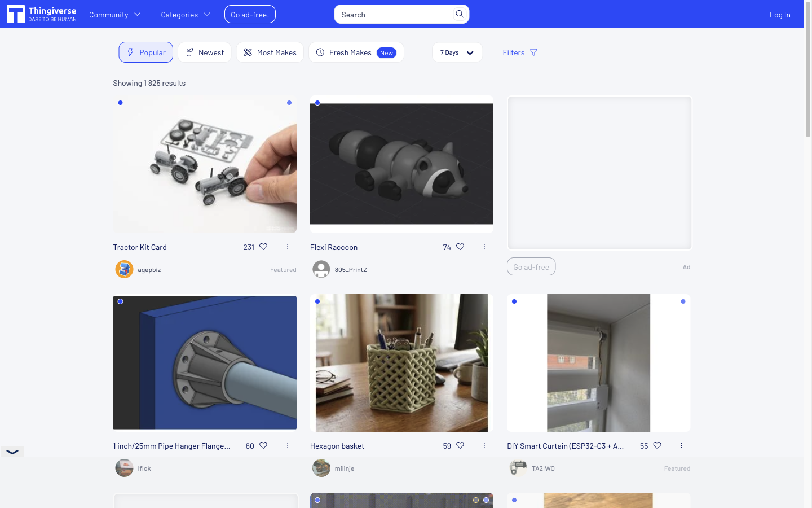Viewport: 812px width, 508px height.
Task: Click the search magnifier icon
Action: [460, 14]
